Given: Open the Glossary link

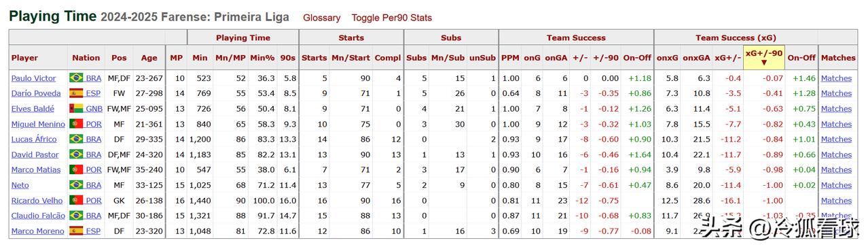Looking at the screenshot, I should tap(322, 18).
